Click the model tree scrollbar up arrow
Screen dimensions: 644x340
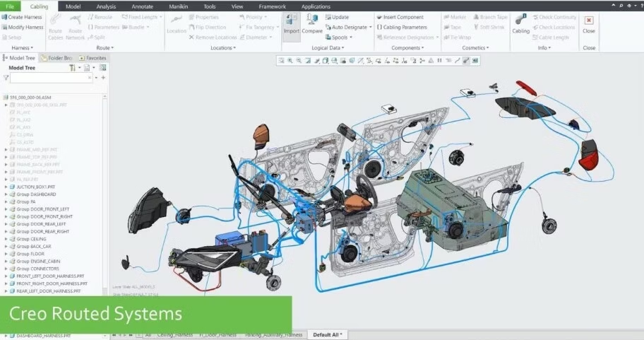click(x=105, y=96)
